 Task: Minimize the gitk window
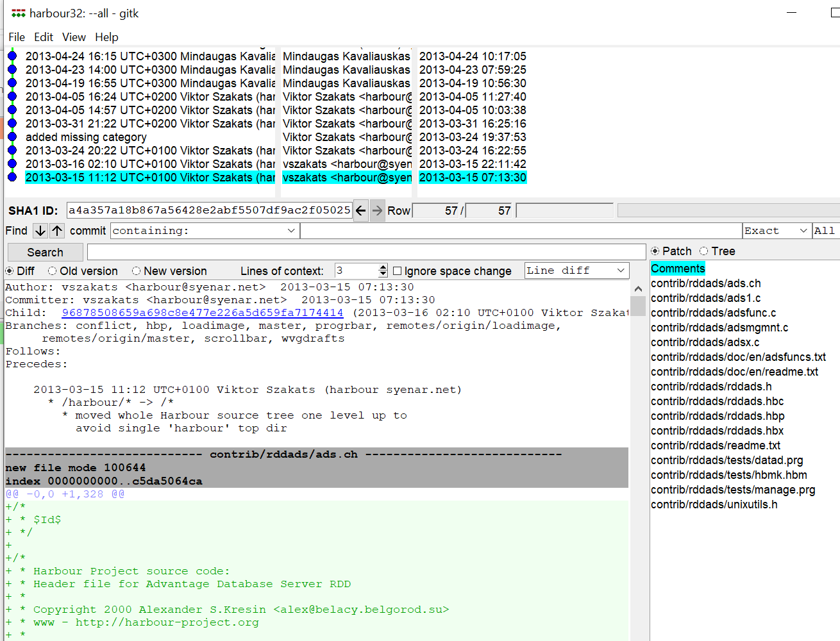point(791,13)
